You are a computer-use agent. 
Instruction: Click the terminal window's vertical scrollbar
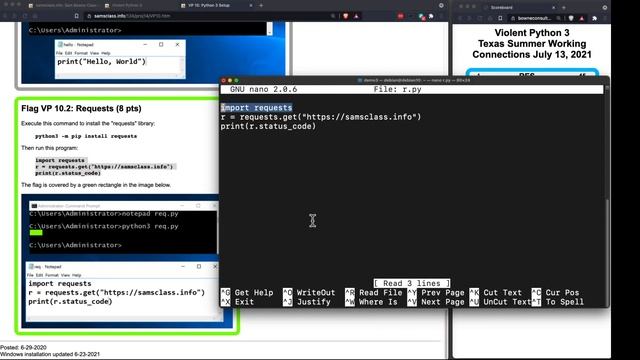[607, 196]
